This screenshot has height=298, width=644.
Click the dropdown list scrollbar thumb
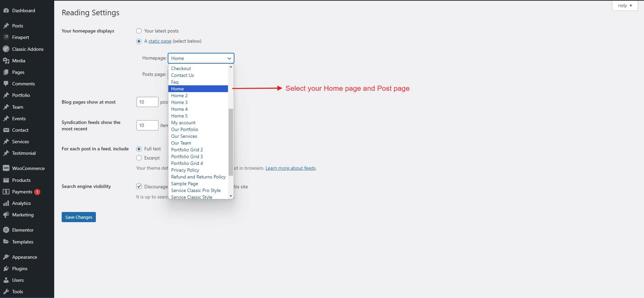231,142
